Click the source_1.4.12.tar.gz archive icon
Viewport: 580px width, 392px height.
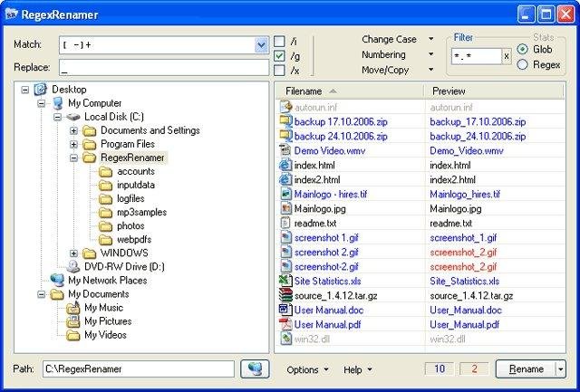[286, 295]
